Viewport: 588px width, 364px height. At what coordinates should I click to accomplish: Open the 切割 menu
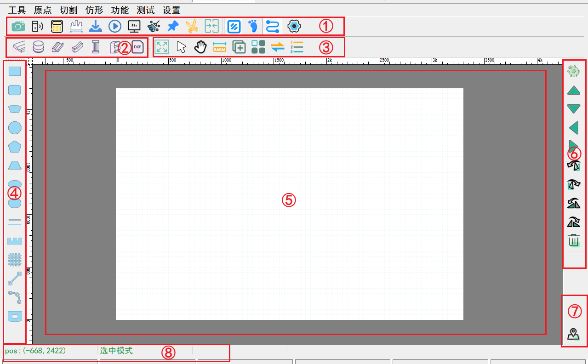[x=68, y=10]
